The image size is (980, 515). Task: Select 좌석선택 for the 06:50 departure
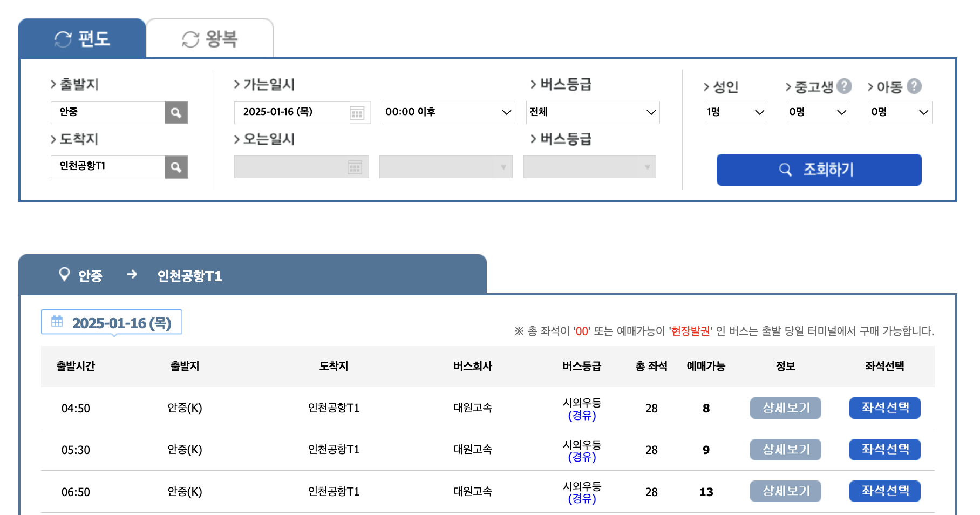coord(884,491)
